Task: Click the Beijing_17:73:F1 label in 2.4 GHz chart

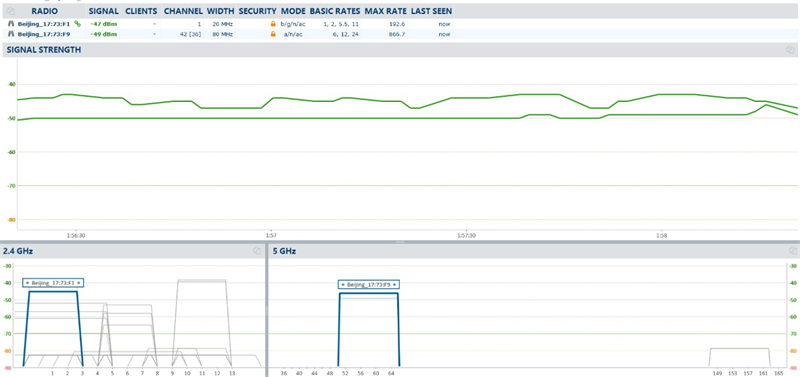Action: (53, 283)
